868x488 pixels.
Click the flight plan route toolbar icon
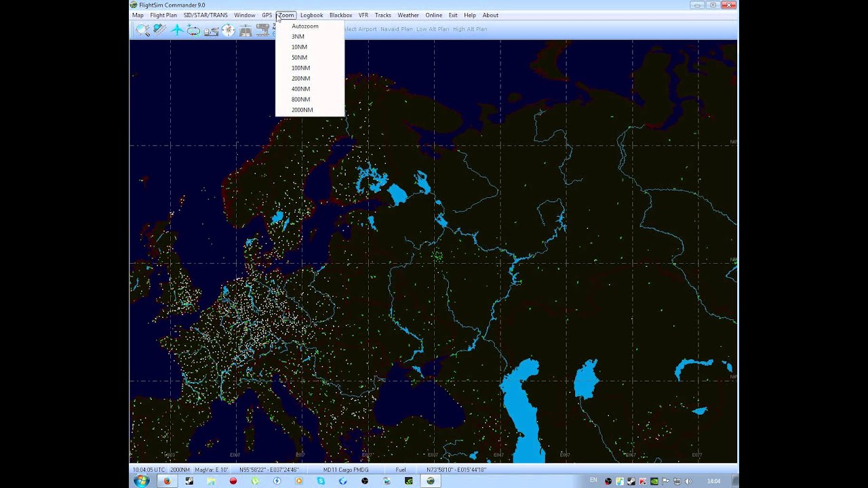tap(211, 30)
